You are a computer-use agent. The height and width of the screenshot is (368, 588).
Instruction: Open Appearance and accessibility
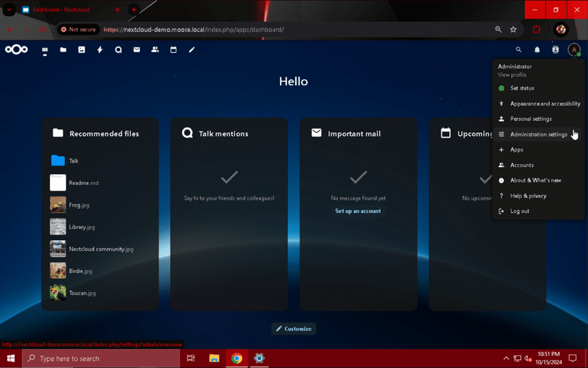[x=538, y=103]
